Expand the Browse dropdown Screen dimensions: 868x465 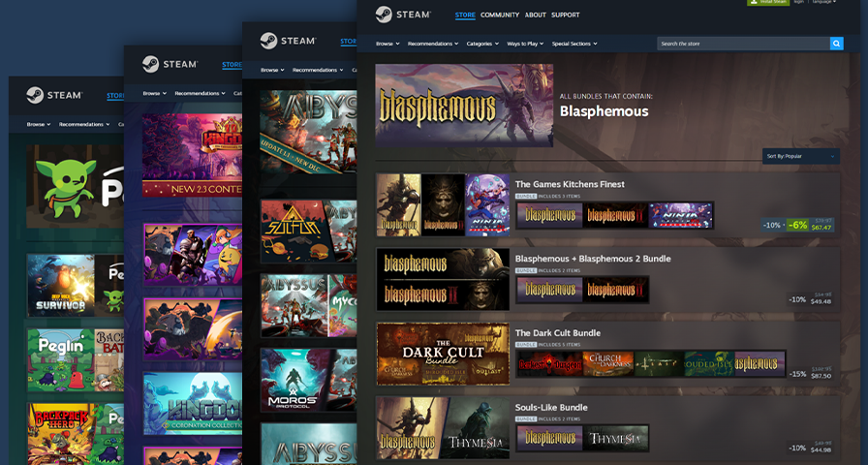point(387,44)
